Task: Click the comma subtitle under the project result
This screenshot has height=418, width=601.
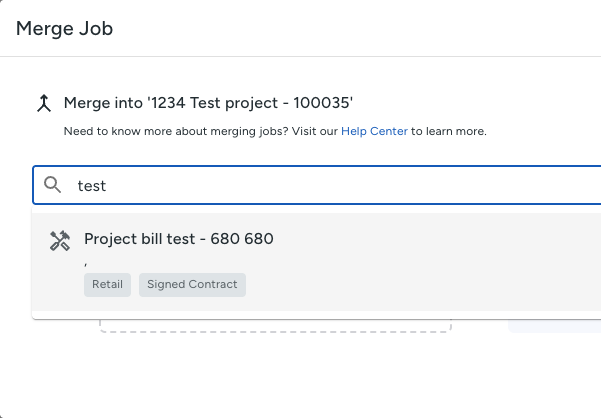Action: (x=87, y=262)
